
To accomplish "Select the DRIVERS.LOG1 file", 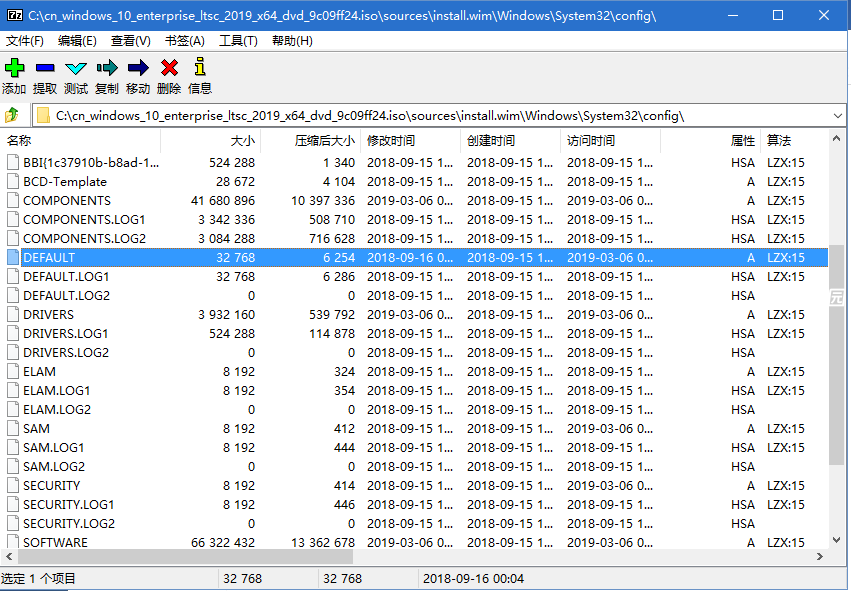I will click(65, 333).
